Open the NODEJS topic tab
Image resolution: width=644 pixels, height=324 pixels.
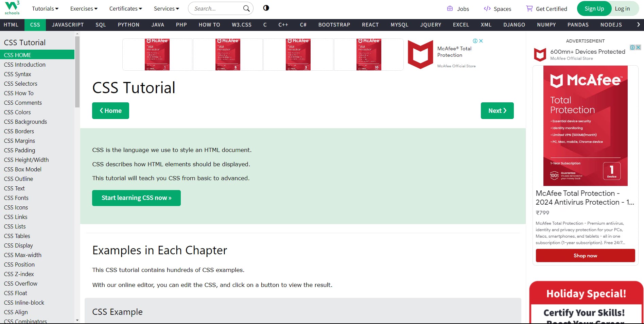point(611,25)
